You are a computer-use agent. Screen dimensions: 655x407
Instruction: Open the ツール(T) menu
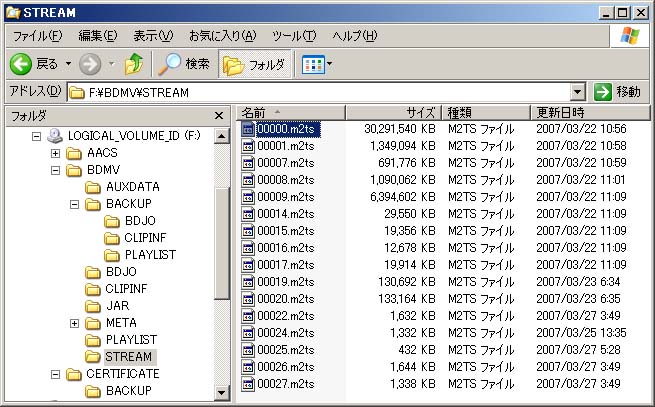(294, 36)
